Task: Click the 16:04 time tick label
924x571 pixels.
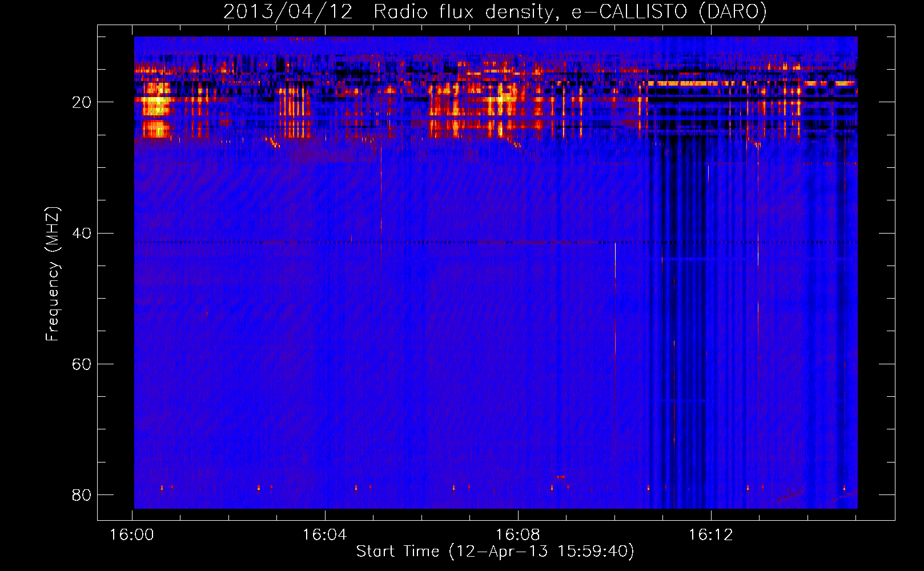Action: 325,535
